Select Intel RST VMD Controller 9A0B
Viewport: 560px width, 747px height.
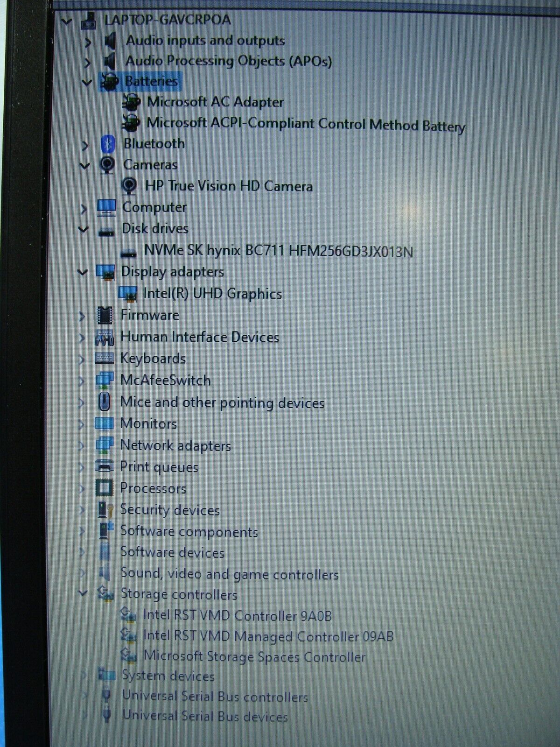[237, 615]
